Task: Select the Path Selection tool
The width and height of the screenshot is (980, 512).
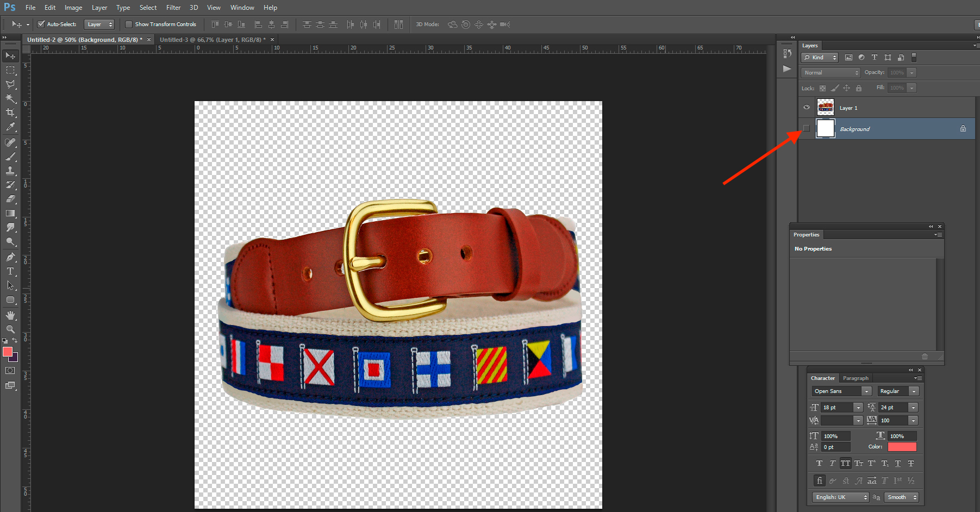Action: point(10,285)
